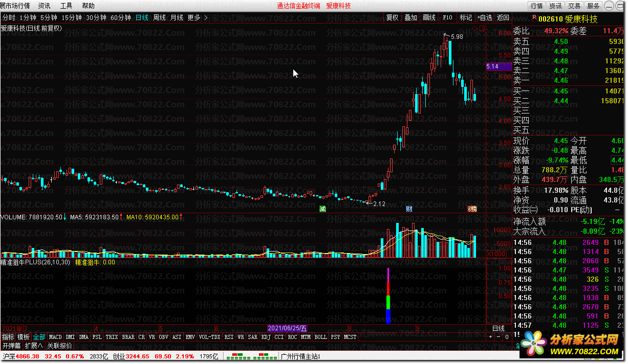Click the 减 event marker under the chart
The width and height of the screenshot is (628, 364).
[322, 209]
